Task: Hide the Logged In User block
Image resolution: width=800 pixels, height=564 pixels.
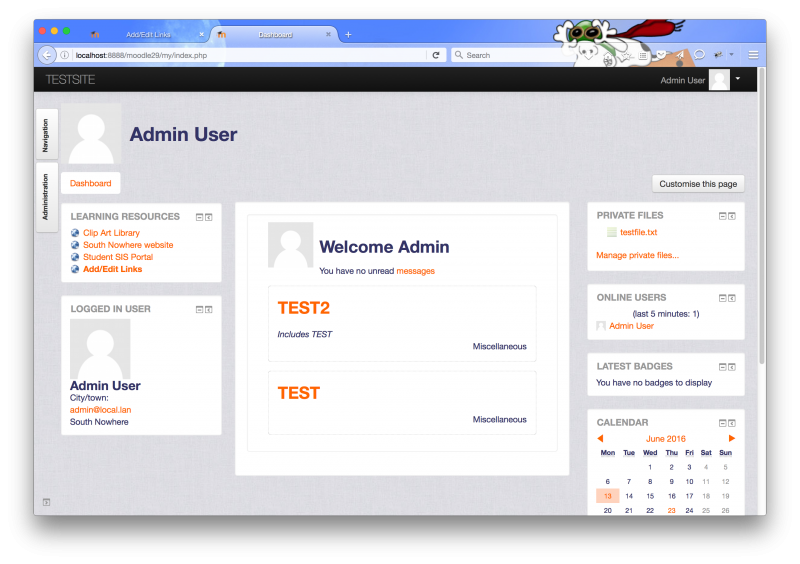Action: 199,310
